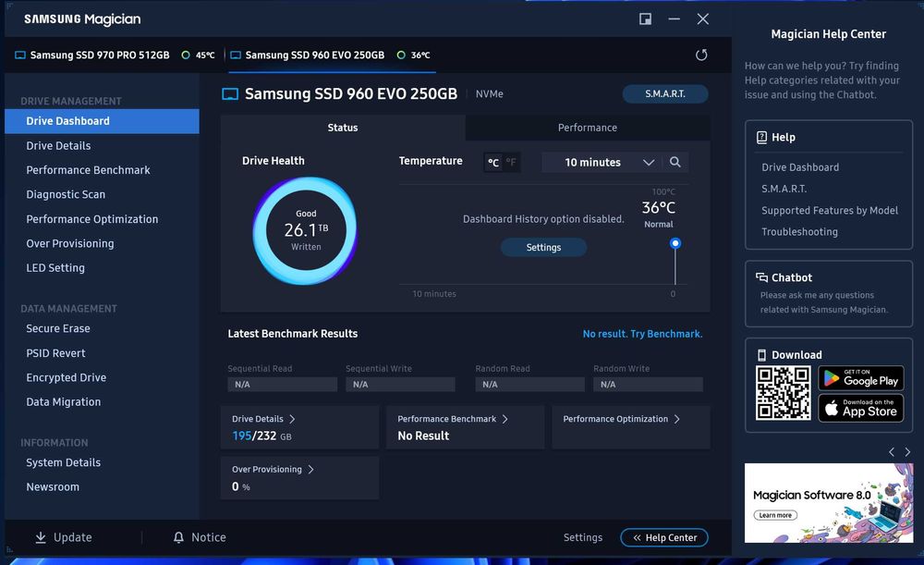
Task: Switch temperature unit to Fahrenheit
Action: [510, 162]
